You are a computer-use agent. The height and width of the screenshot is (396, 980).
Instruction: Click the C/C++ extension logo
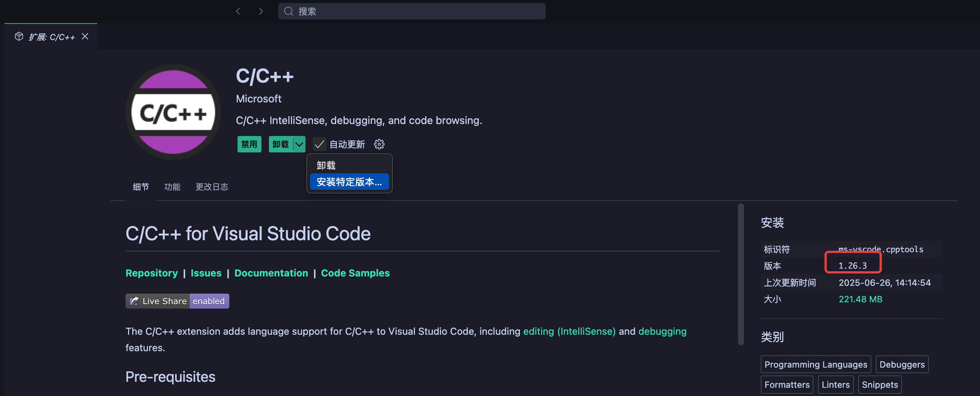[173, 112]
